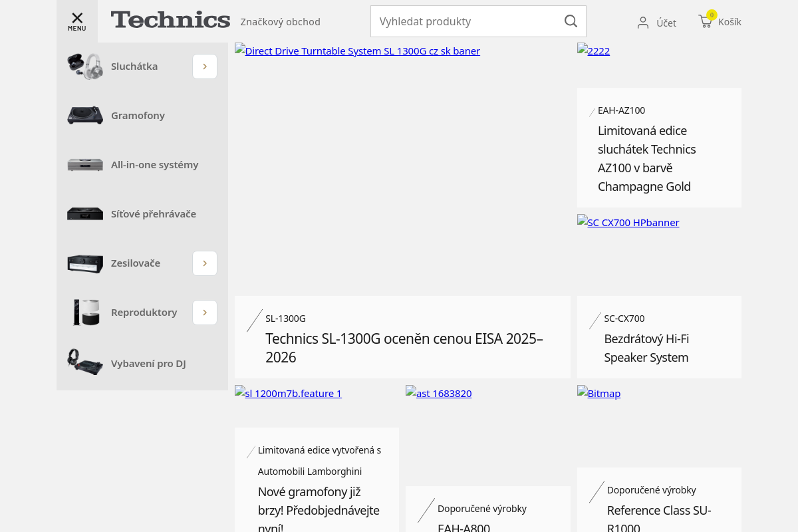Viewport: 798px width, 532px height.
Task: Open the Zesilovače menu category
Action: click(136, 263)
